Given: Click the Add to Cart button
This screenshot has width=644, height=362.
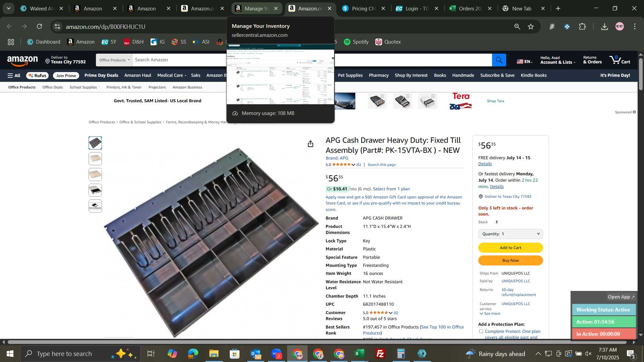Looking at the screenshot, I should click(511, 248).
